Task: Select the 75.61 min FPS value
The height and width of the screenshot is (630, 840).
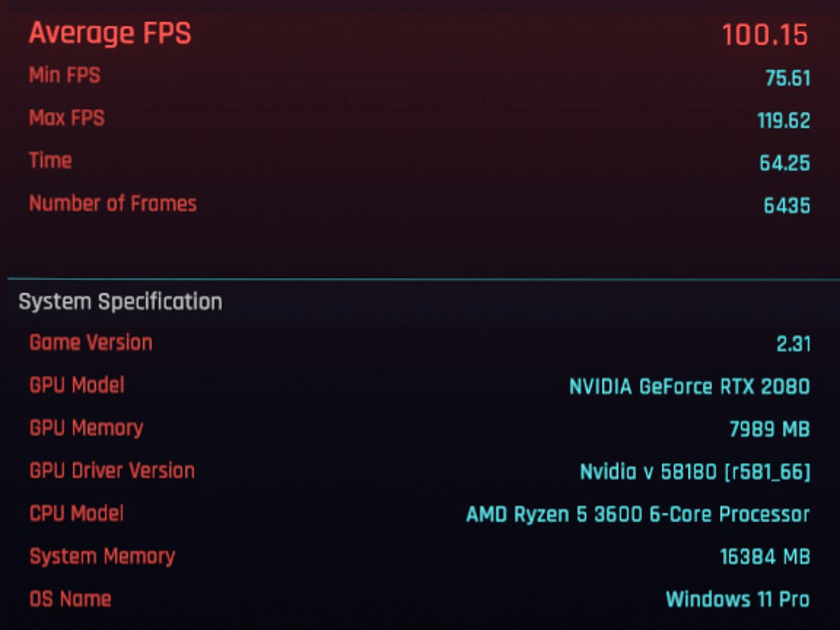Action: [788, 78]
